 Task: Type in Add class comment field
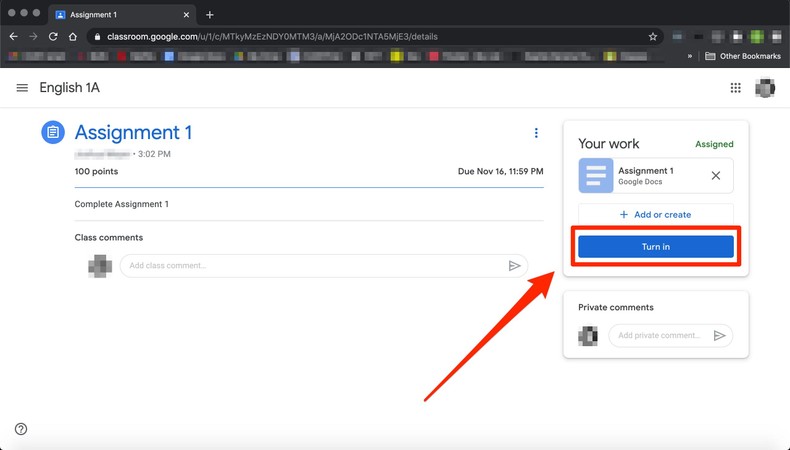(x=310, y=266)
